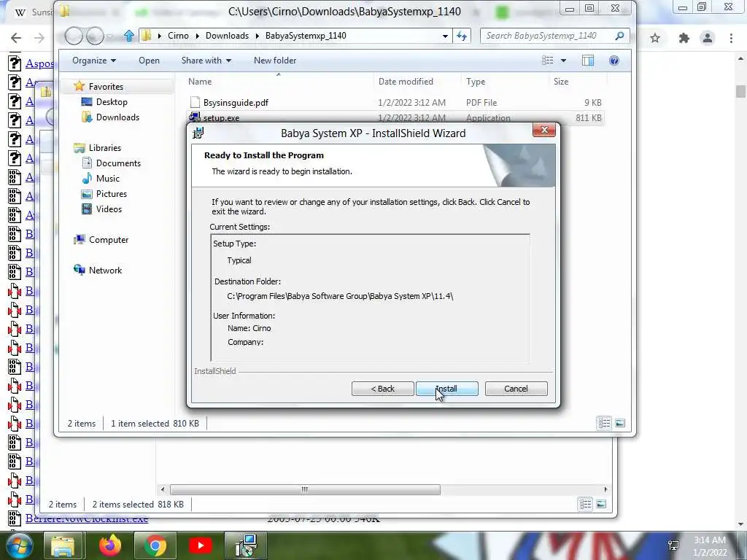Click the Explorer back navigation button
747x560 pixels.
pos(74,36)
